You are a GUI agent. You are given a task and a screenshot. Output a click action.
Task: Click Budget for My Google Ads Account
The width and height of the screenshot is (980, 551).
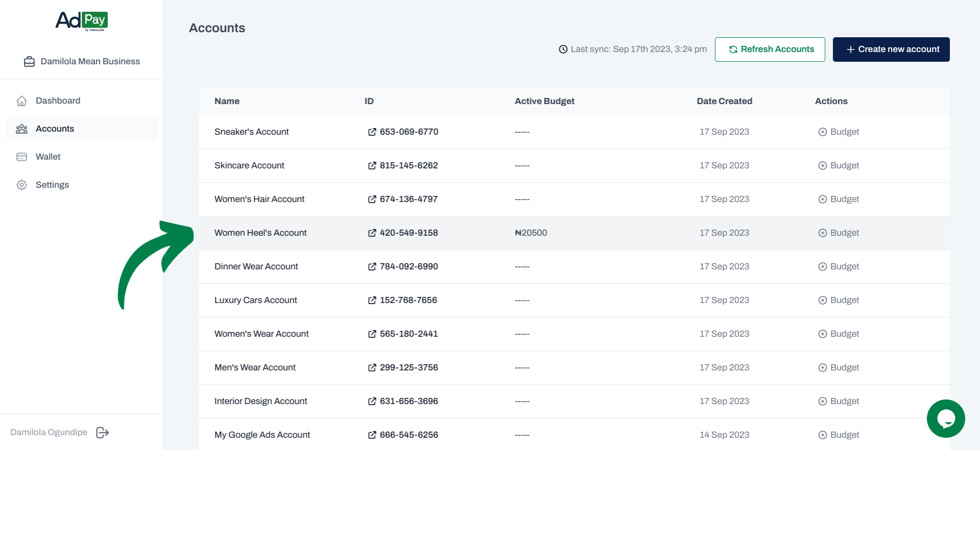(839, 435)
